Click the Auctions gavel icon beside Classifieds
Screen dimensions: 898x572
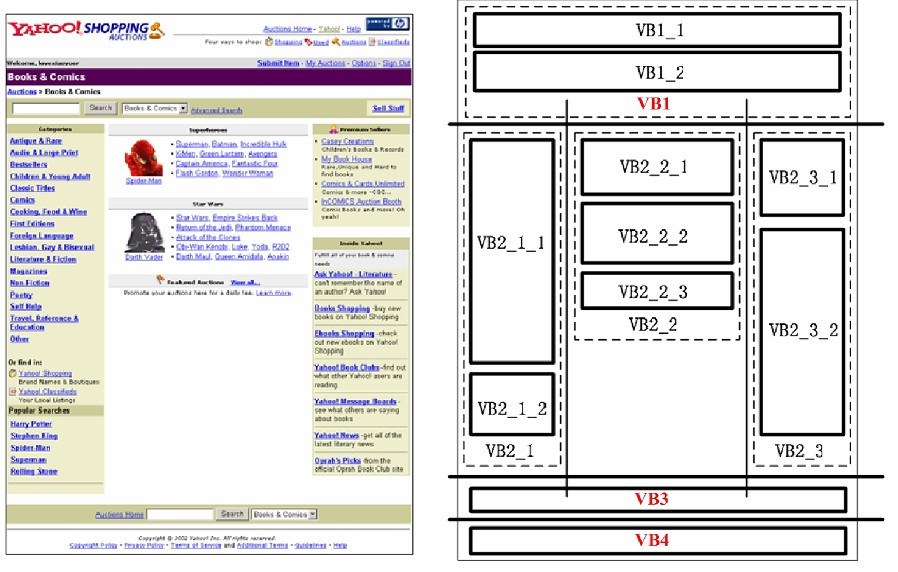[x=336, y=42]
